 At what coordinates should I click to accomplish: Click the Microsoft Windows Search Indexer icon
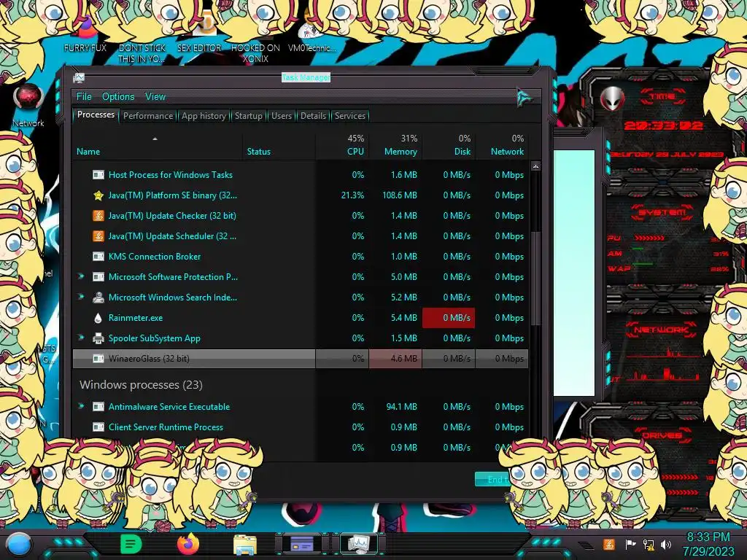coord(98,297)
